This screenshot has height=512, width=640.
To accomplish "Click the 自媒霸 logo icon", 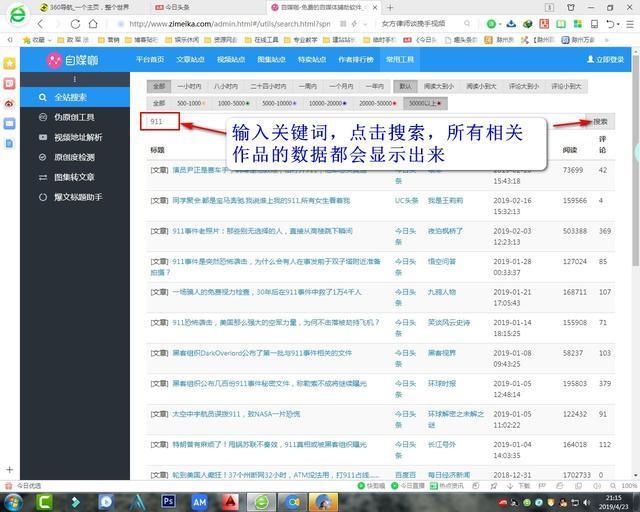I will pyautogui.click(x=54, y=61).
